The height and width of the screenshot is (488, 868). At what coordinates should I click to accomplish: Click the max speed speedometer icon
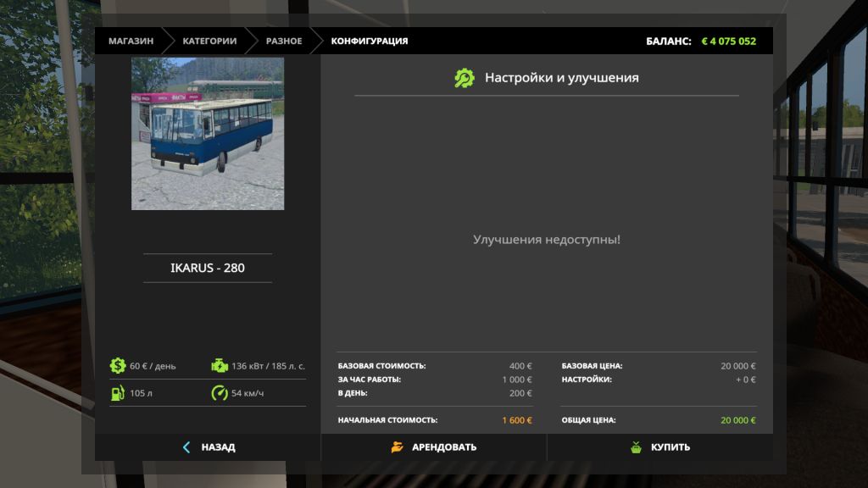click(x=219, y=393)
